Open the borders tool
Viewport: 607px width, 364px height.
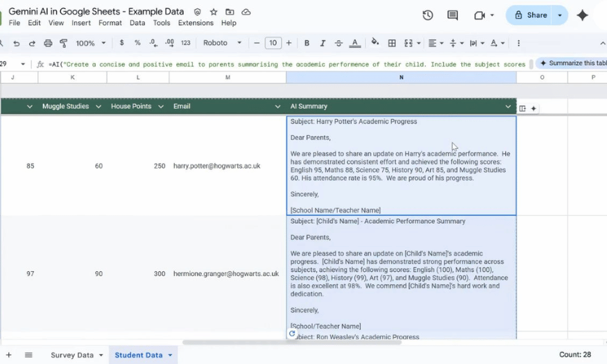pyautogui.click(x=392, y=43)
